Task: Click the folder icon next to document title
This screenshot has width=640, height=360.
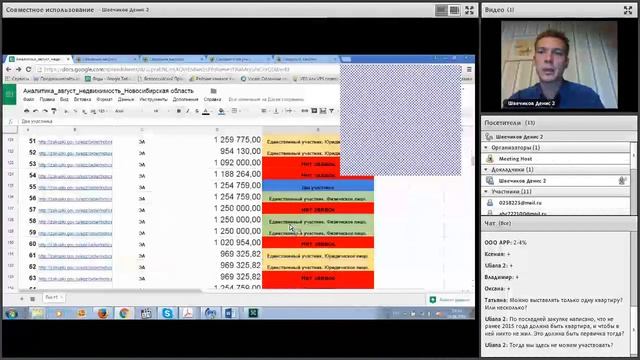Action: [x=213, y=91]
